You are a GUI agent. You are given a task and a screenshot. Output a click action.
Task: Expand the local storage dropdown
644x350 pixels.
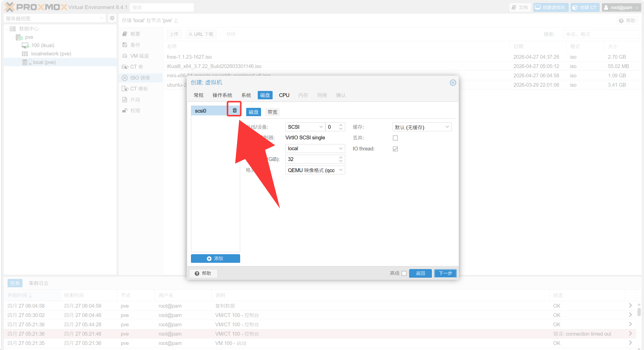click(x=340, y=148)
